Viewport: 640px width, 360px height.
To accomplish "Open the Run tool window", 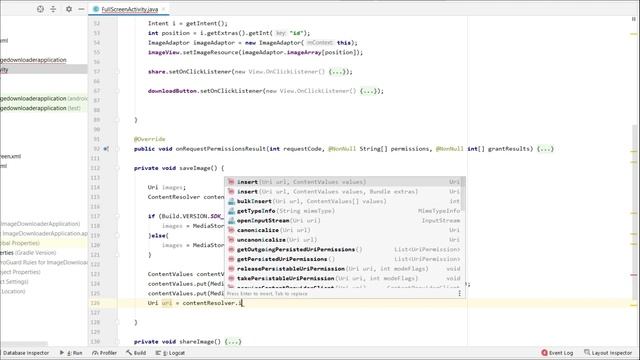I will tap(71, 353).
